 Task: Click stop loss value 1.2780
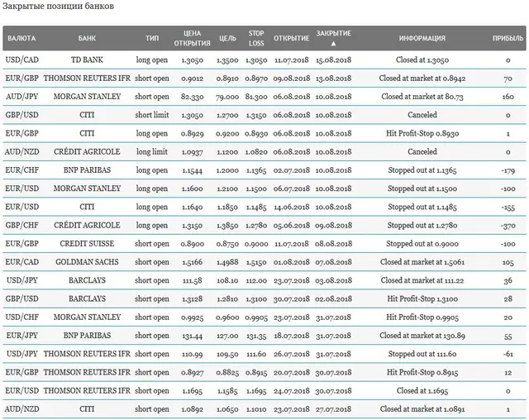tap(256, 226)
